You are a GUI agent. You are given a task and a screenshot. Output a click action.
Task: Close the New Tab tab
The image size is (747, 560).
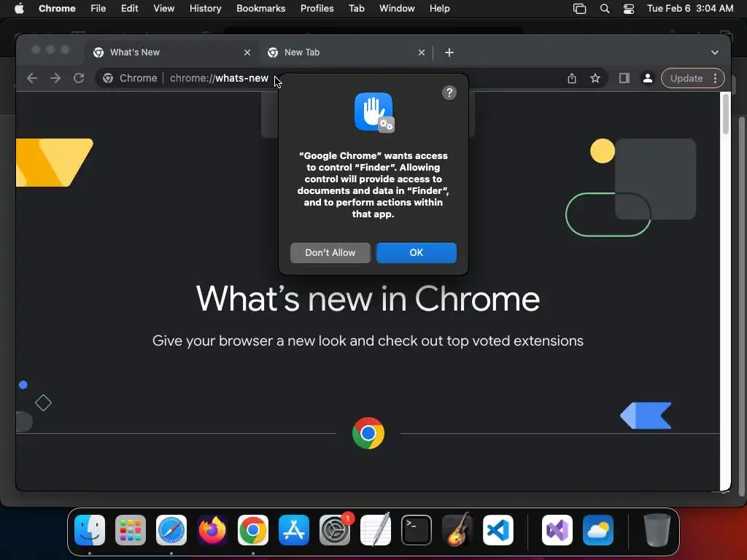point(422,52)
